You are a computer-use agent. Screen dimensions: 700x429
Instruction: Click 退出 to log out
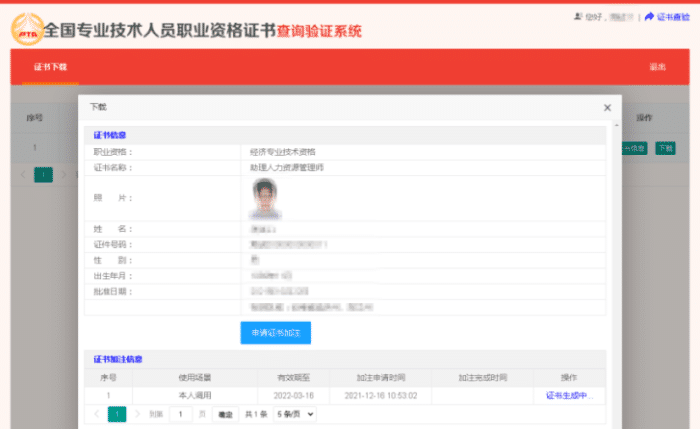657,67
